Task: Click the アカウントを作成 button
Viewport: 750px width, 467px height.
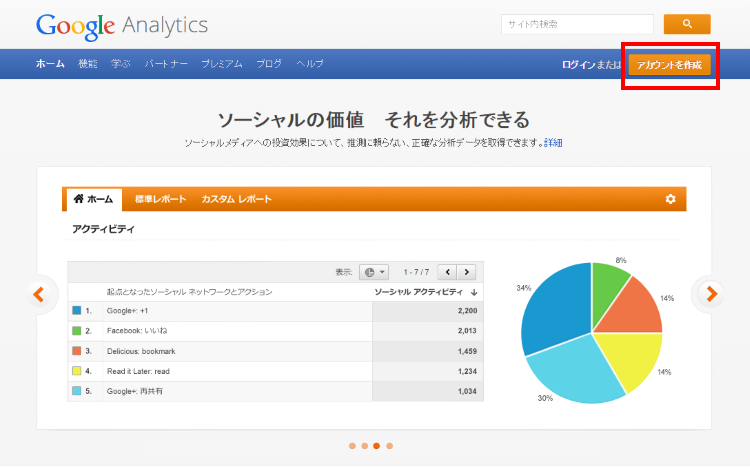Action: (669, 65)
